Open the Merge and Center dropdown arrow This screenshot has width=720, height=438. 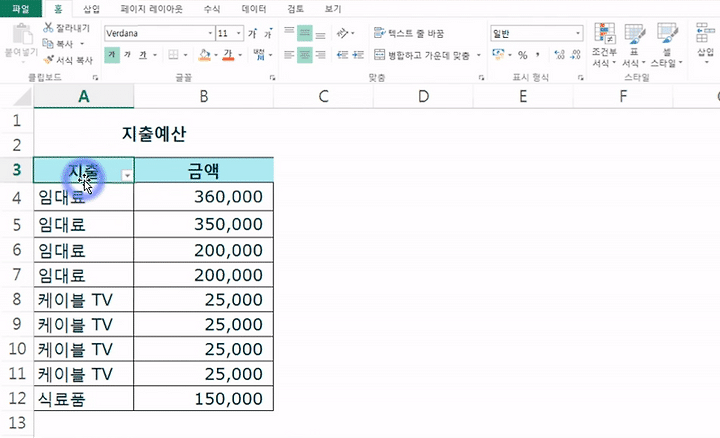[478, 55]
